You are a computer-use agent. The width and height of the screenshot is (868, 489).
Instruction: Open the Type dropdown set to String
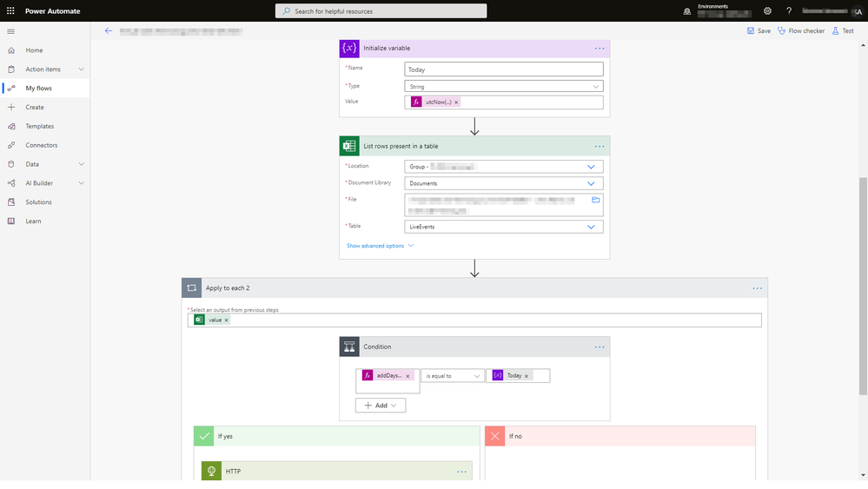pos(504,87)
